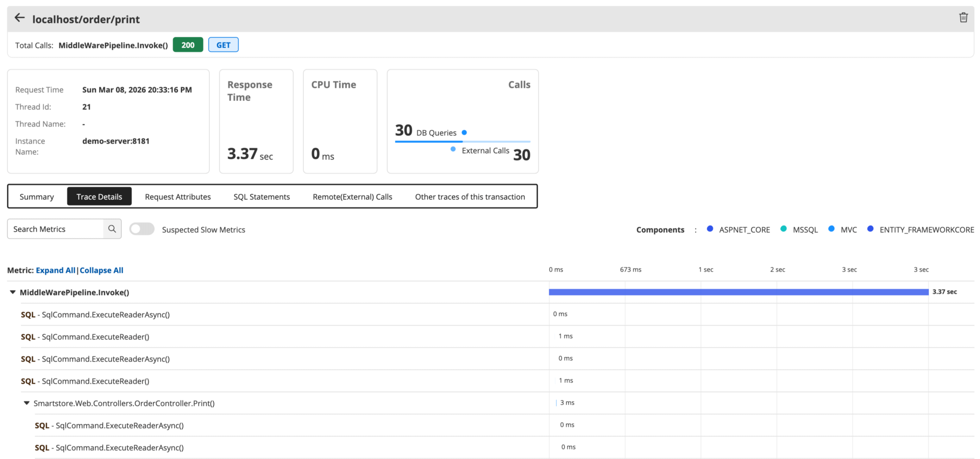The image size is (980, 459).
Task: Click the GET method badge
Action: 223,45
